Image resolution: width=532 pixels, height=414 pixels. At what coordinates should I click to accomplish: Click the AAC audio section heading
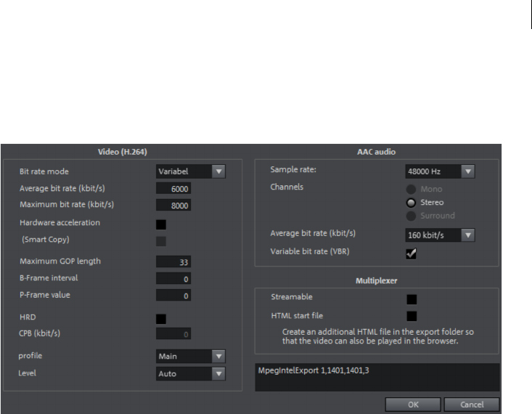(376, 152)
